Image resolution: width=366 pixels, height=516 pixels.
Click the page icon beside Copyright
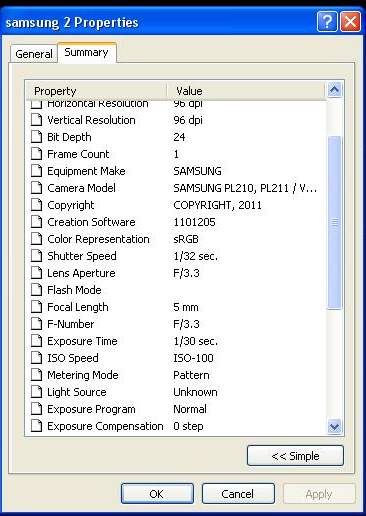tap(37, 205)
